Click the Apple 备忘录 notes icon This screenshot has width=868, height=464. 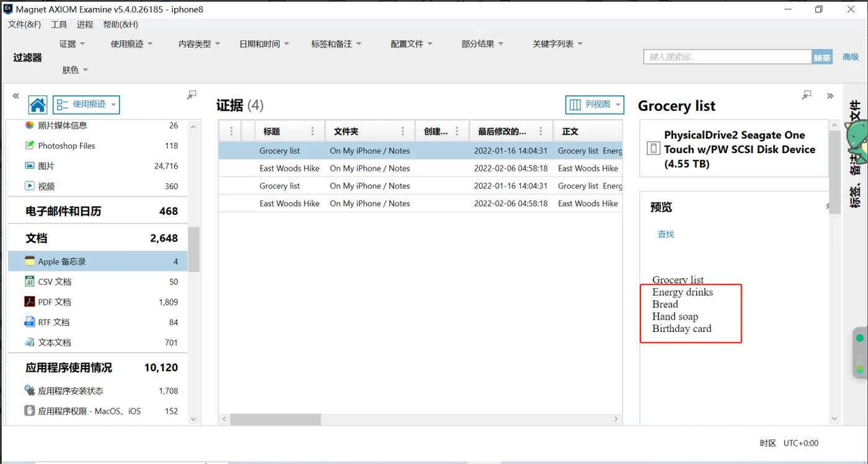[x=29, y=261]
